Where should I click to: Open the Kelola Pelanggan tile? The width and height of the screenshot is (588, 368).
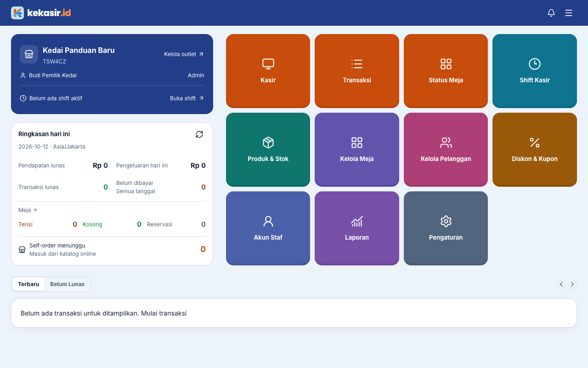pyautogui.click(x=446, y=149)
